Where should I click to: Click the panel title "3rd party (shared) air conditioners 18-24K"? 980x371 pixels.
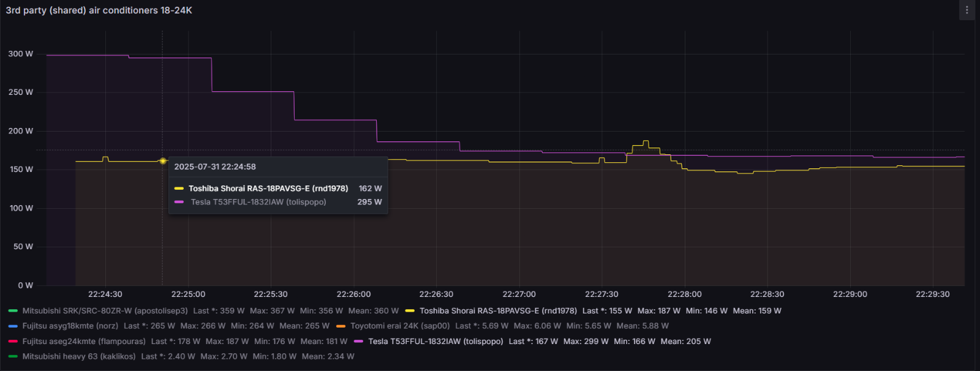pos(99,10)
